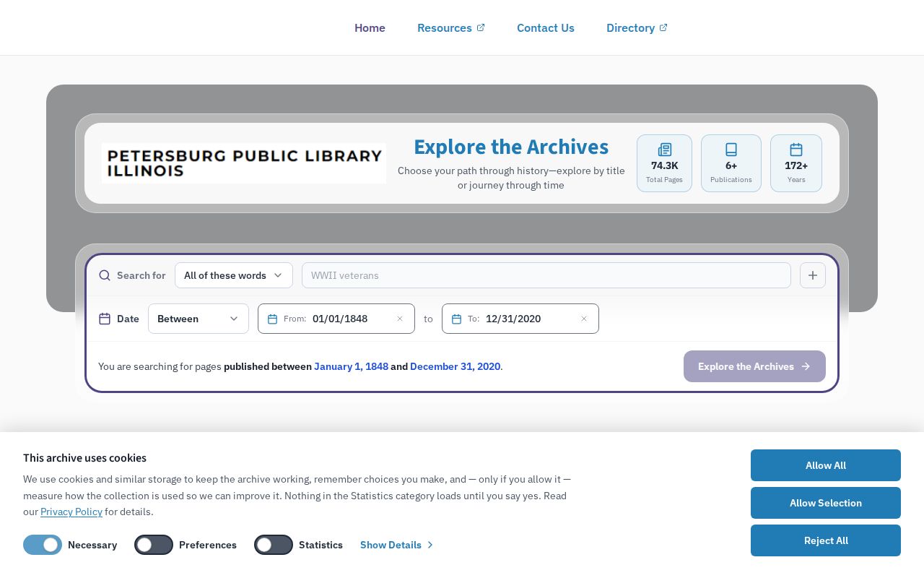The height and width of the screenshot is (578, 924).
Task: Click the Years calendar icon
Action: click(x=796, y=150)
